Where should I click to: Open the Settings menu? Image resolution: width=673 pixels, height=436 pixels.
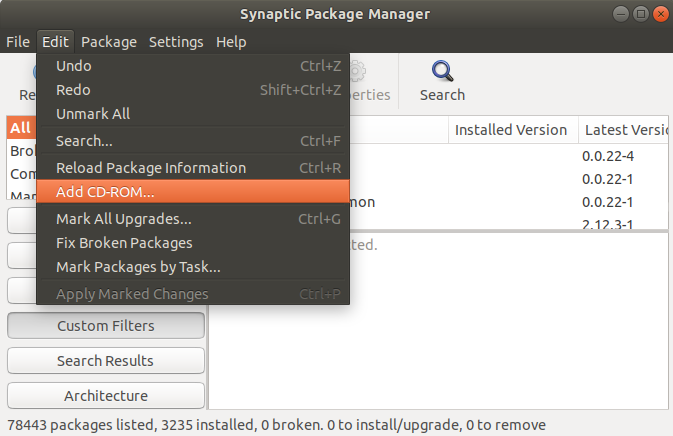tap(176, 42)
